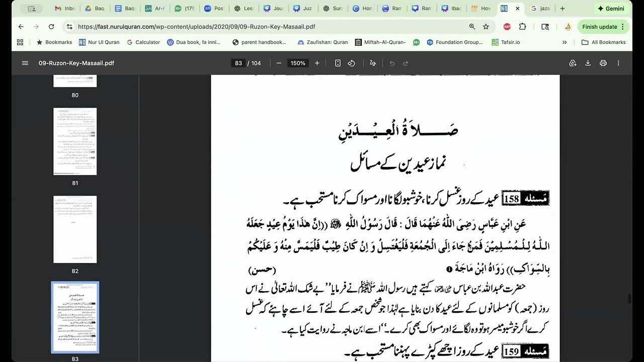
Task: Bookmark this page with the star icon
Action: click(x=486, y=27)
